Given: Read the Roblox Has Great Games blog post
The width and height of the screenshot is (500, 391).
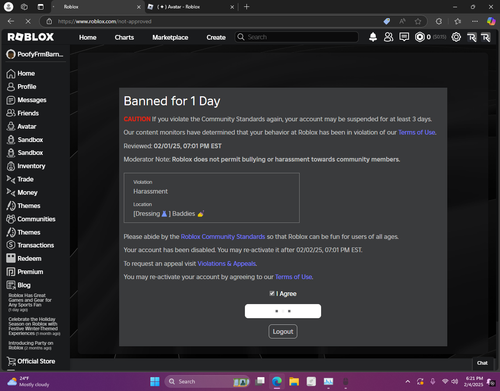Looking at the screenshot, I should [x=29, y=302].
